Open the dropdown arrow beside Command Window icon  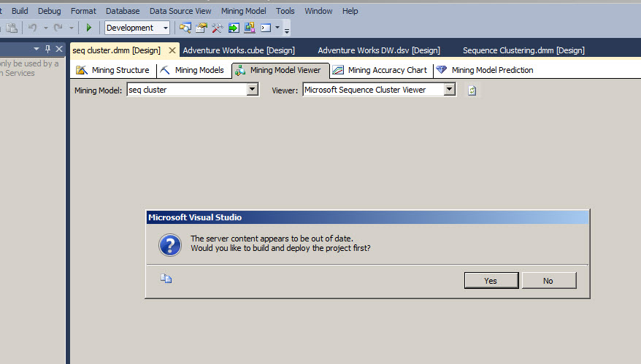(x=277, y=28)
